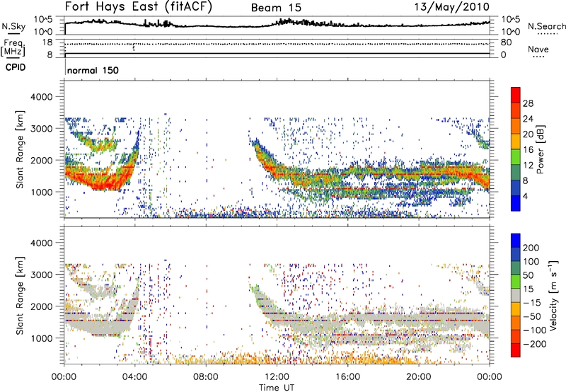Select the '20:00' time tick label
Viewport: 566px width, 392px height.
coord(419,377)
